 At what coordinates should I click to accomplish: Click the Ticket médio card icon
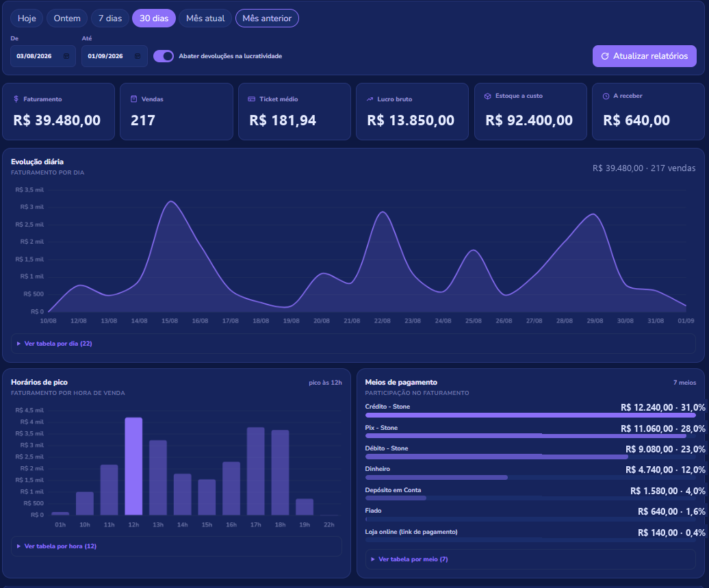[x=252, y=99]
